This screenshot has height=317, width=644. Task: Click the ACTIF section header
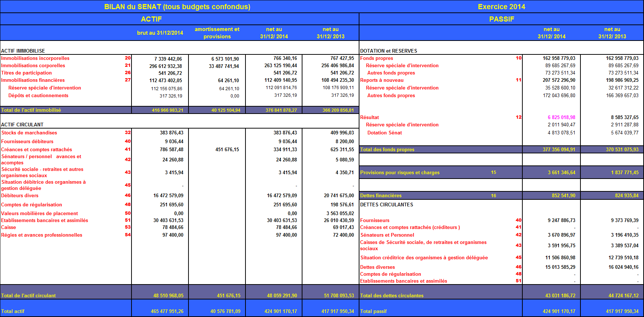pos(151,19)
